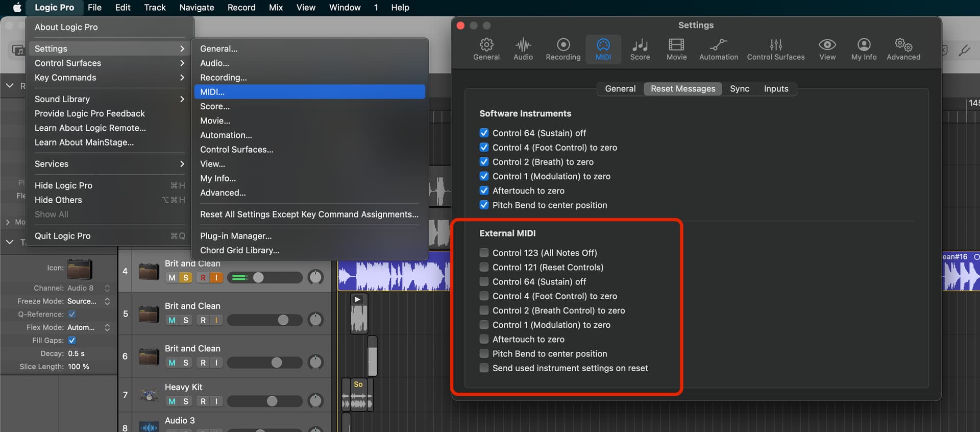Image resolution: width=980 pixels, height=432 pixels.
Task: Open Automation settings pane
Action: coord(719,49)
